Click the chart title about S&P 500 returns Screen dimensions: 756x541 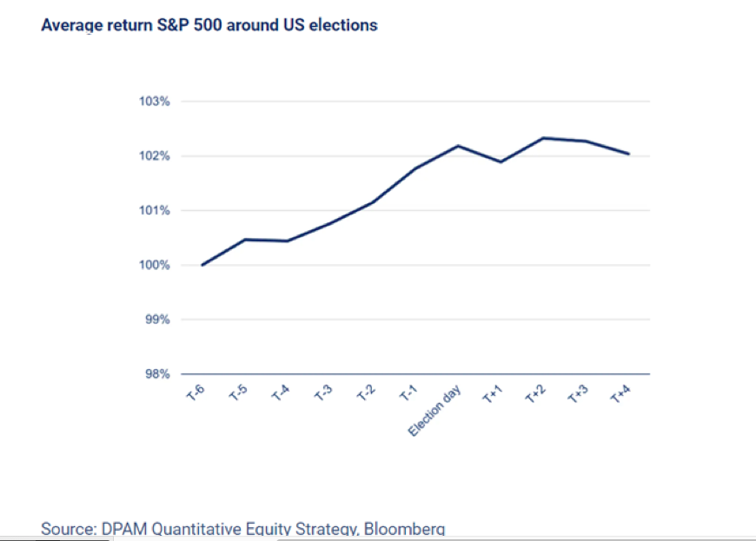pos(209,26)
